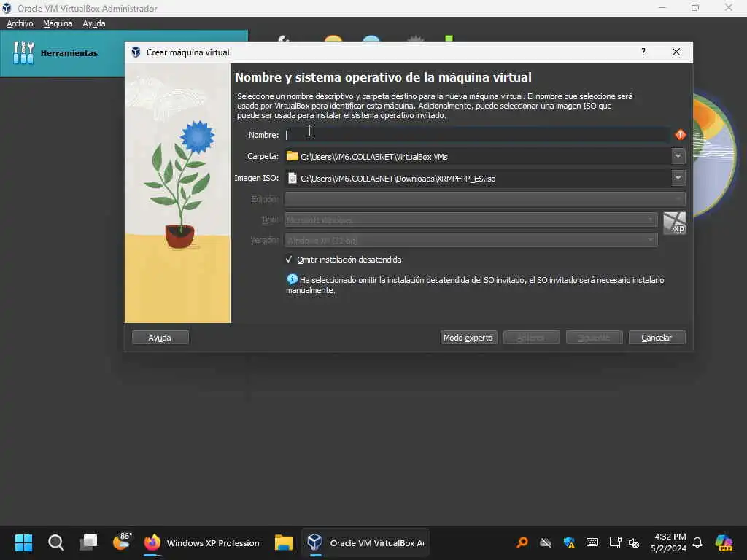
Task: Switch to the Firefox Windows XP Professional window
Action: click(203, 542)
